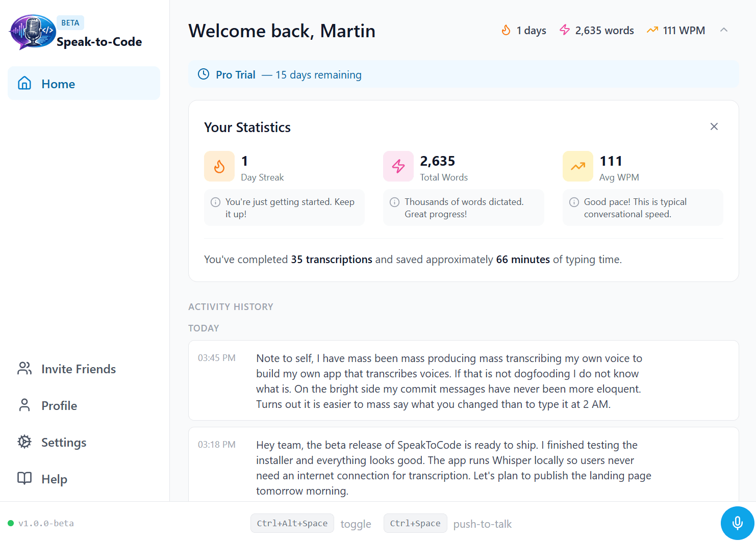Click the lightning Total Words icon
This screenshot has width=756, height=541.
coord(398,166)
